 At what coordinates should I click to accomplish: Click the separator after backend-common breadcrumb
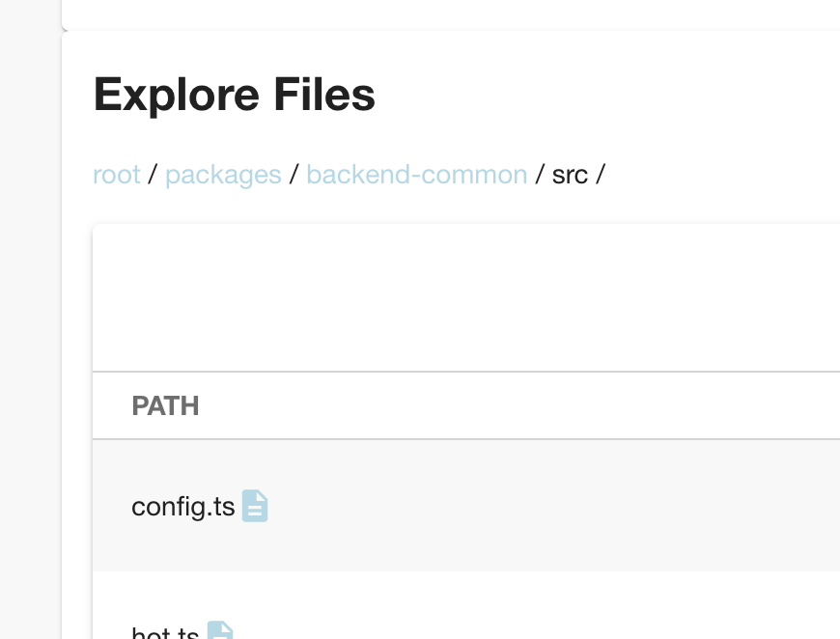[541, 175]
